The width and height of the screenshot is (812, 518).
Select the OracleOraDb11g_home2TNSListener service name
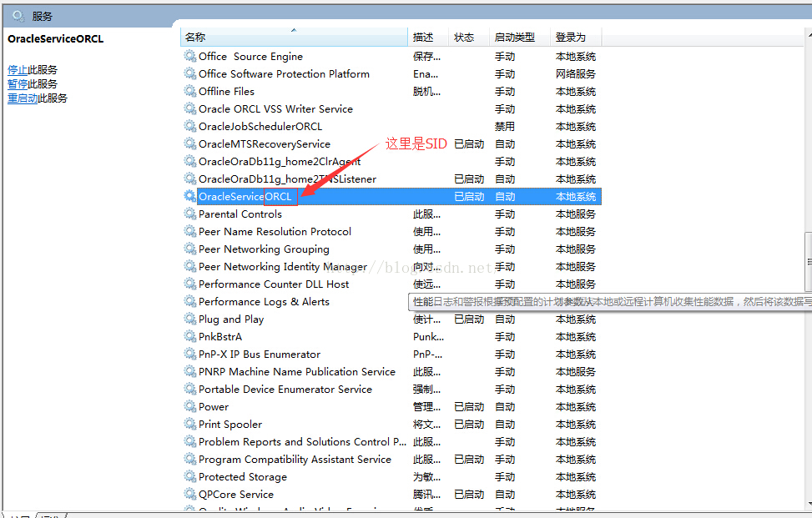pyautogui.click(x=287, y=179)
